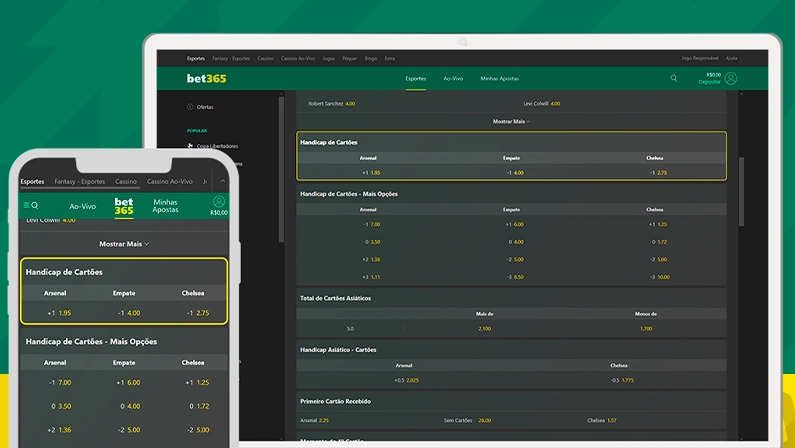Select Arsenal +1 1.95 on the laptop
The width and height of the screenshot is (795, 448).
pyautogui.click(x=371, y=173)
